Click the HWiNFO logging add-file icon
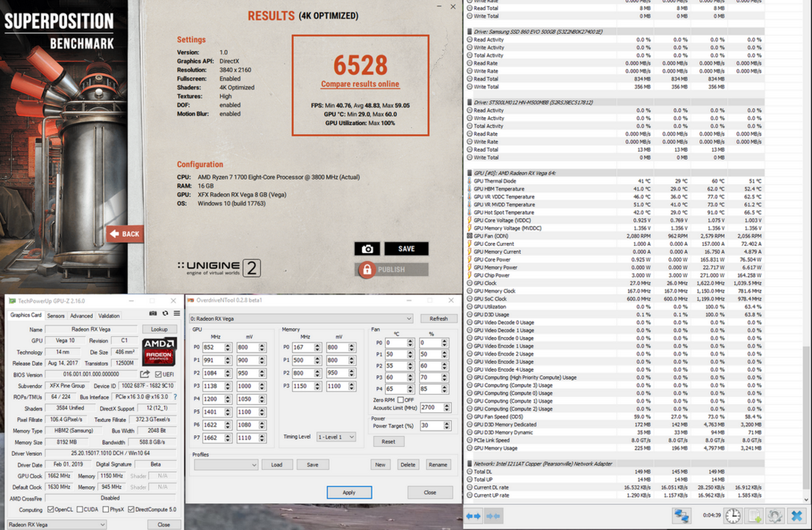812x530 pixels. 755,515
